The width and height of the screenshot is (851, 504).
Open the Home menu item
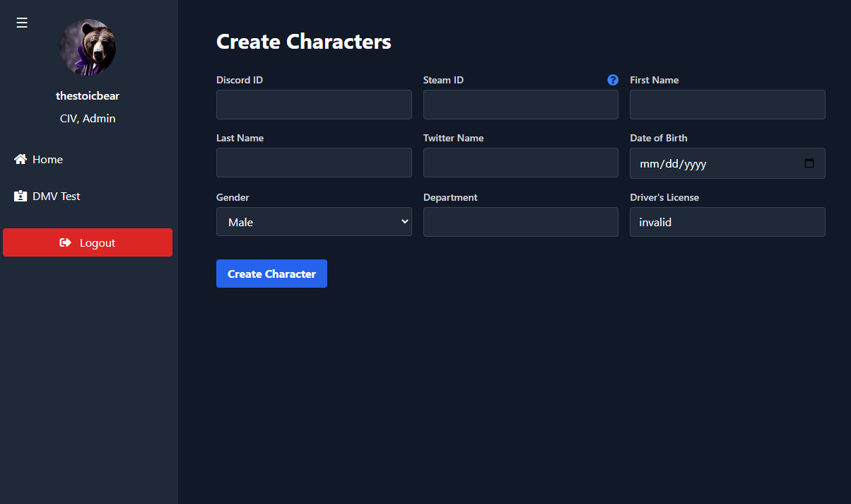(47, 160)
